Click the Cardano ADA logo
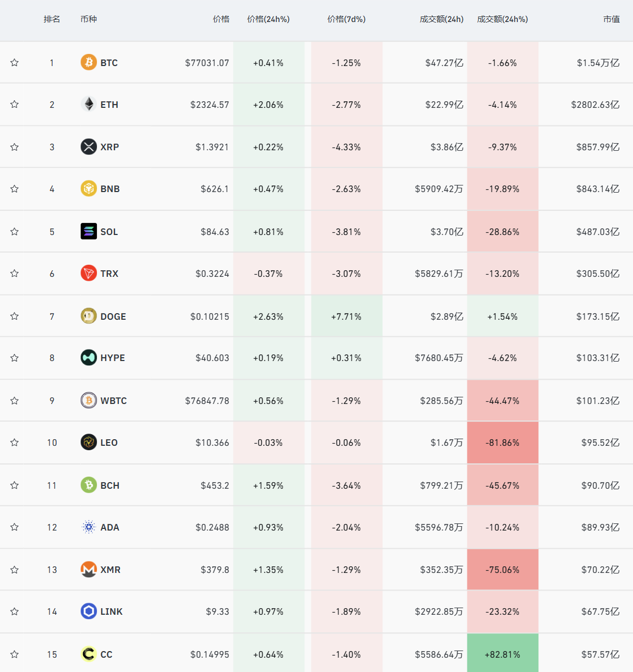The width and height of the screenshot is (633, 672). tap(89, 527)
